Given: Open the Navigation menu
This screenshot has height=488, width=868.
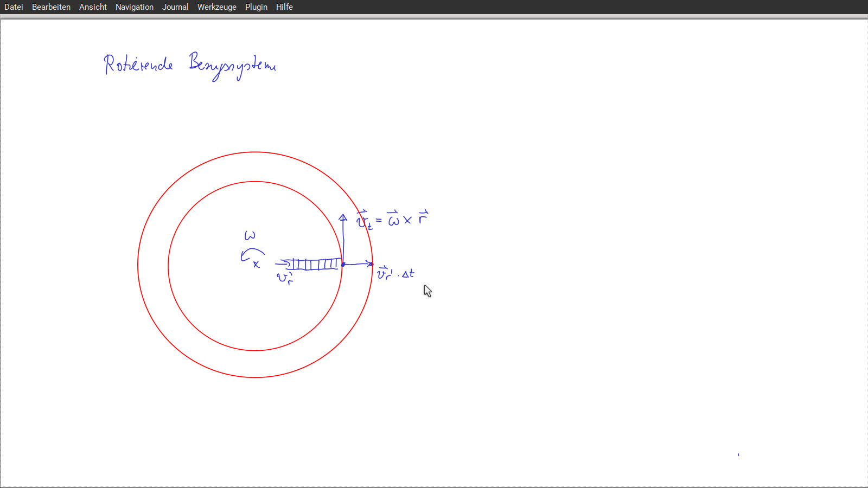Looking at the screenshot, I should pyautogui.click(x=135, y=7).
